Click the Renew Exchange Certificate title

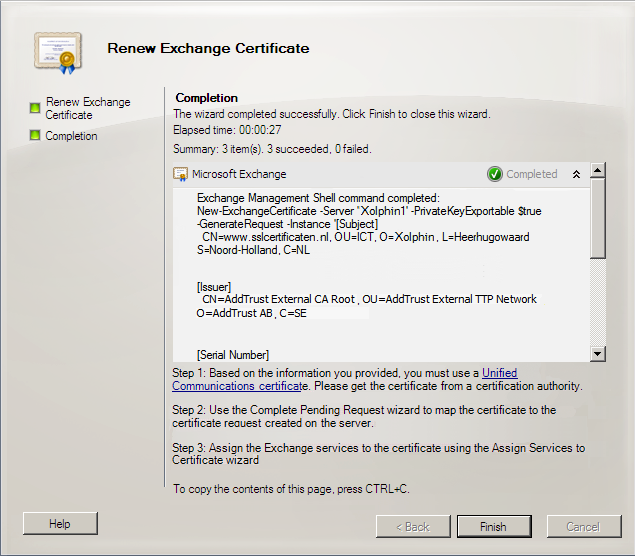pos(208,48)
